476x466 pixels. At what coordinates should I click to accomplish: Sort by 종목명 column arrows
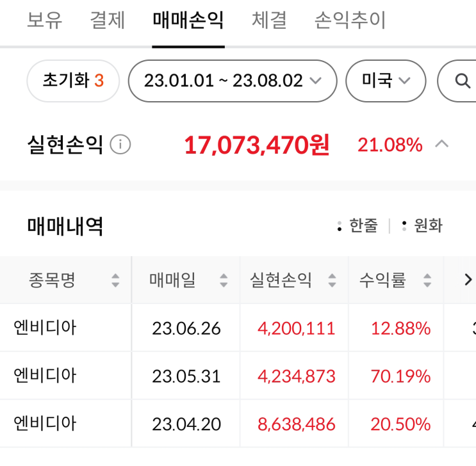tap(115, 280)
